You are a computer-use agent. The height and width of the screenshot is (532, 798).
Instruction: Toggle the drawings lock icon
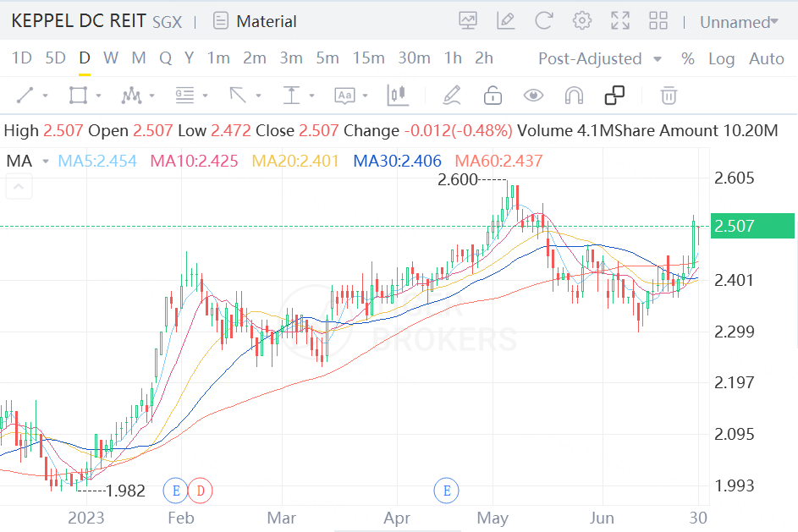tap(493, 95)
